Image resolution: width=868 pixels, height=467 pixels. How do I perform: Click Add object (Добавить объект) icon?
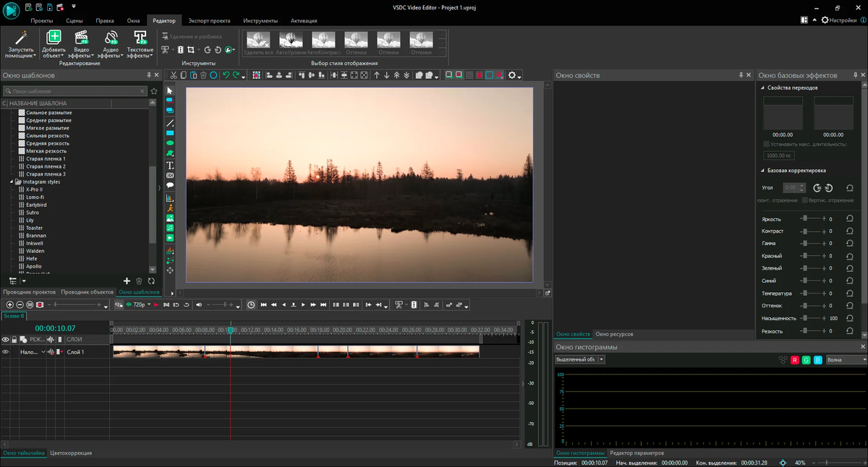pos(54,38)
